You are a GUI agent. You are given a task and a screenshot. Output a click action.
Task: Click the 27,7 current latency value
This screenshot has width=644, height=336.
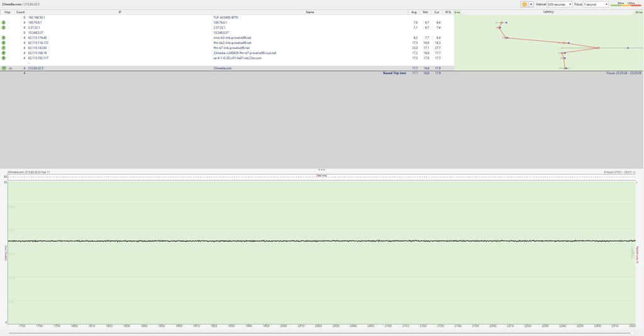438,48
